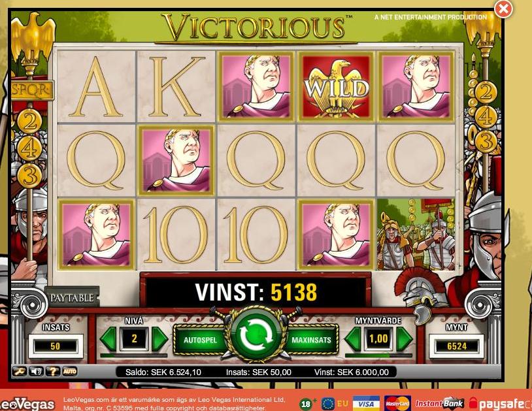Spin the reels with the green spin button
532x411 pixels.
pyautogui.click(x=256, y=335)
